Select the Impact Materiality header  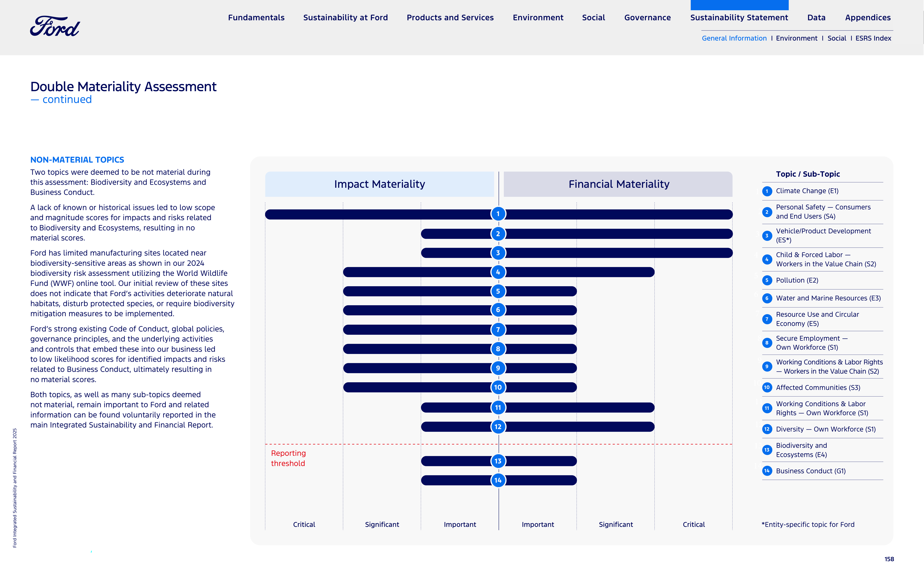click(x=379, y=184)
